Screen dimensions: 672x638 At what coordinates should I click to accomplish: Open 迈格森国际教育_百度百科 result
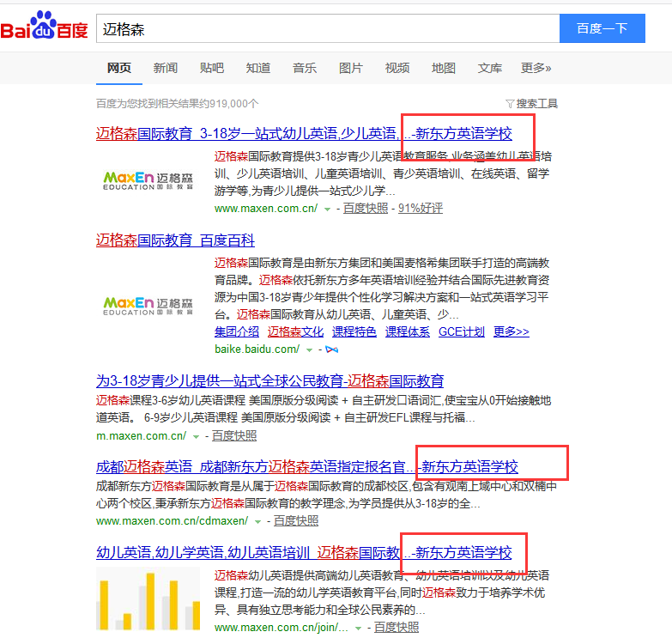tap(175, 240)
